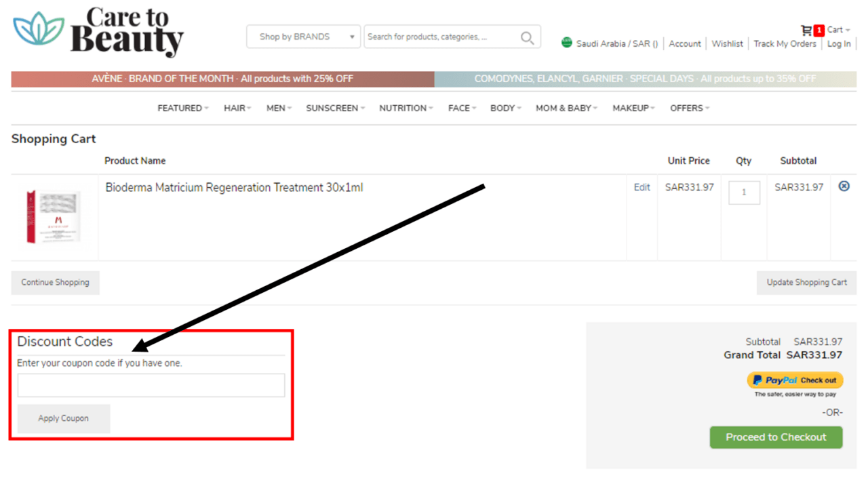This screenshot has width=868, height=480.
Task: Expand the BODY menu
Action: coord(506,108)
